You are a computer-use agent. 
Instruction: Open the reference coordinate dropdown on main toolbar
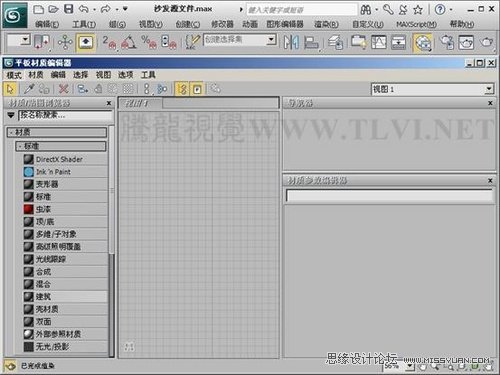click(25, 40)
